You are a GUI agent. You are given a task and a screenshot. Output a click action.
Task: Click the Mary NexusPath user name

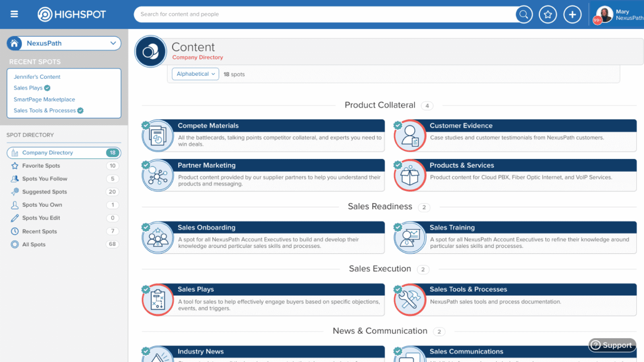(x=630, y=15)
